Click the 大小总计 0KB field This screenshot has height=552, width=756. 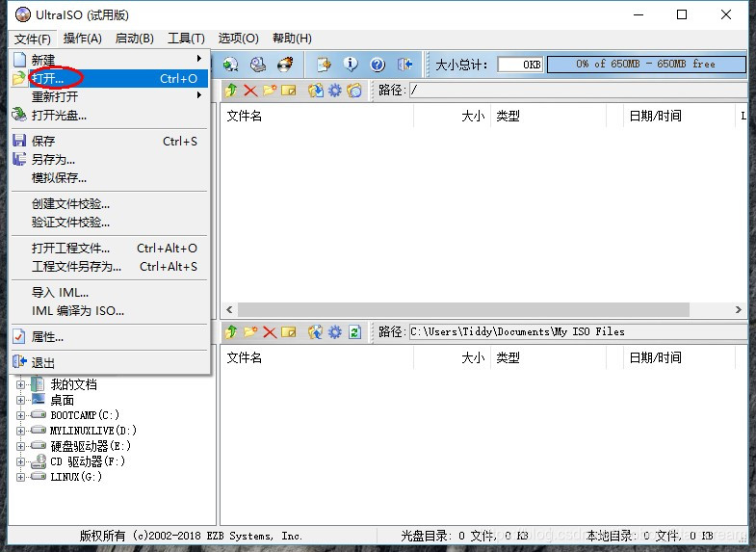click(520, 65)
